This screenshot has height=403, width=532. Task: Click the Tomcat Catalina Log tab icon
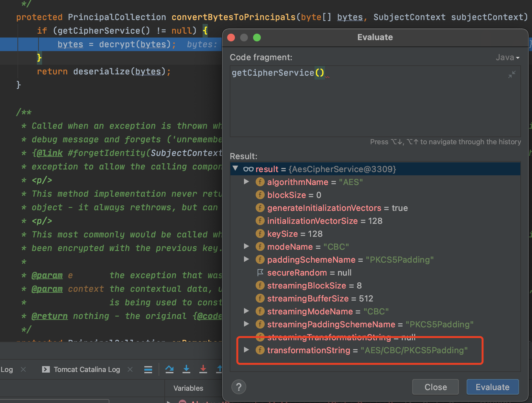click(46, 369)
